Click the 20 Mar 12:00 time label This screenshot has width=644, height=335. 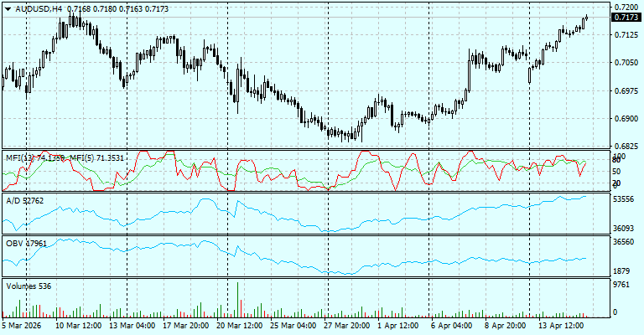[240, 326]
